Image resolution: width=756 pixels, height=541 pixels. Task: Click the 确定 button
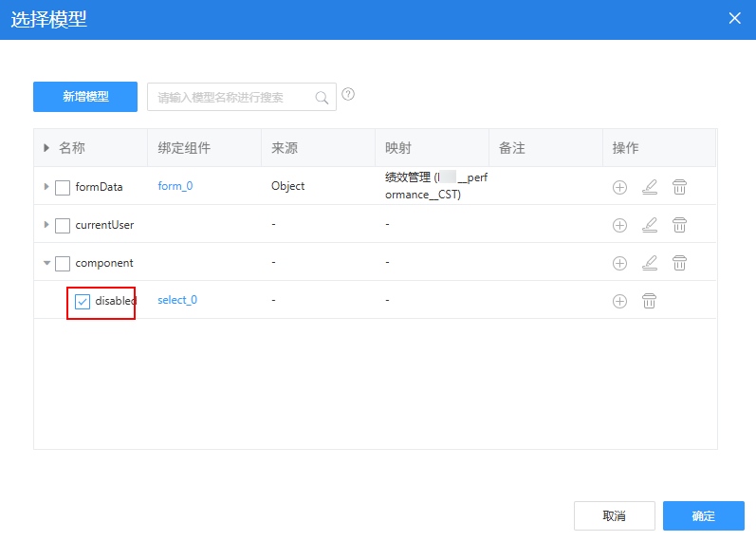coord(704,516)
